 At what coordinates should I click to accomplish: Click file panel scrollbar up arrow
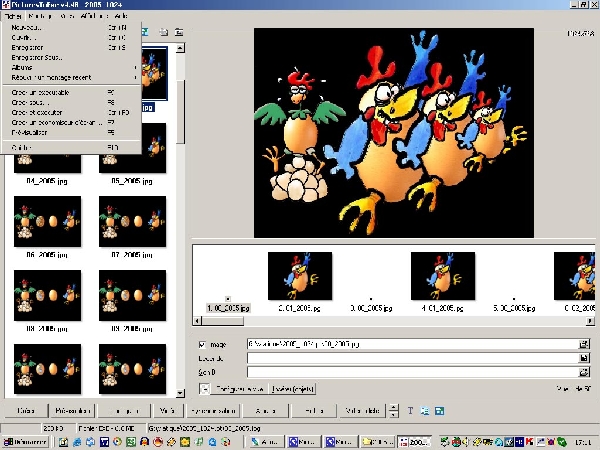click(180, 48)
